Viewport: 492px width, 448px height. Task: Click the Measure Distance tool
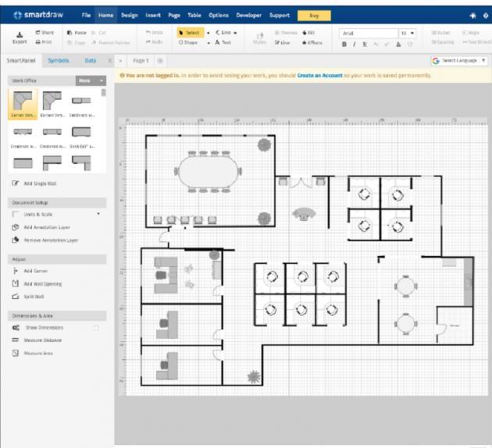point(16,340)
